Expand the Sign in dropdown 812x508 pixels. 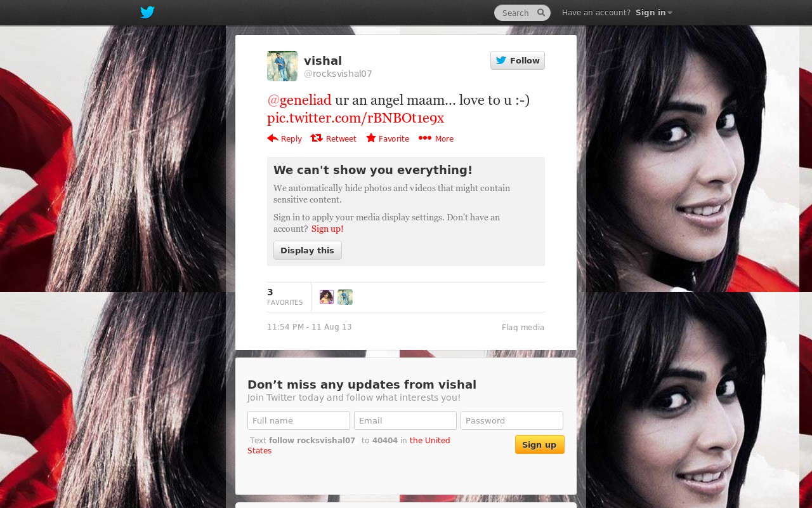[x=654, y=13]
